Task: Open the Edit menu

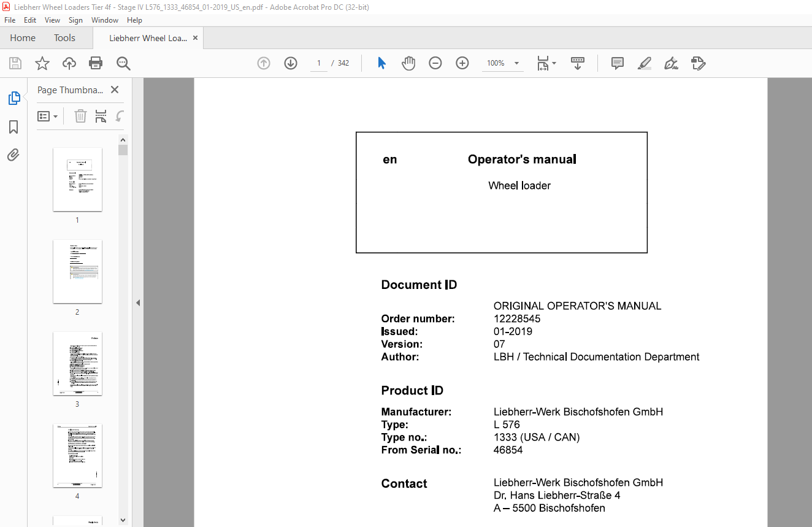Action: click(x=30, y=20)
